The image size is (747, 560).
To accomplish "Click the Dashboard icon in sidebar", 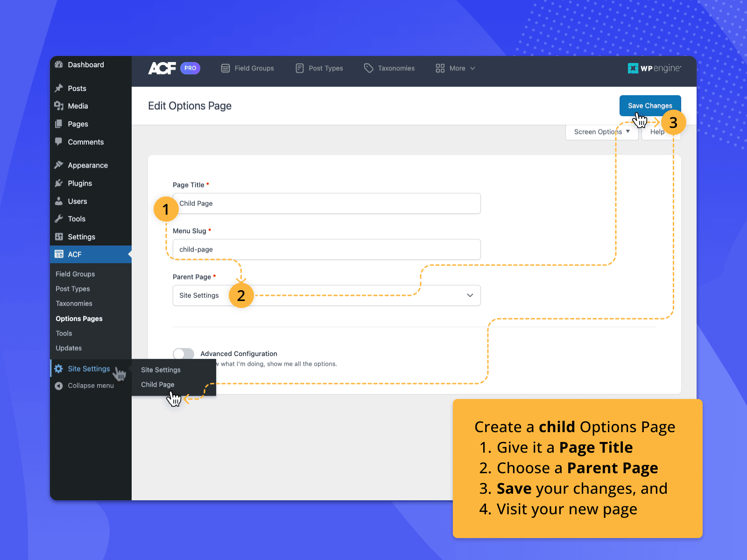I will click(59, 65).
